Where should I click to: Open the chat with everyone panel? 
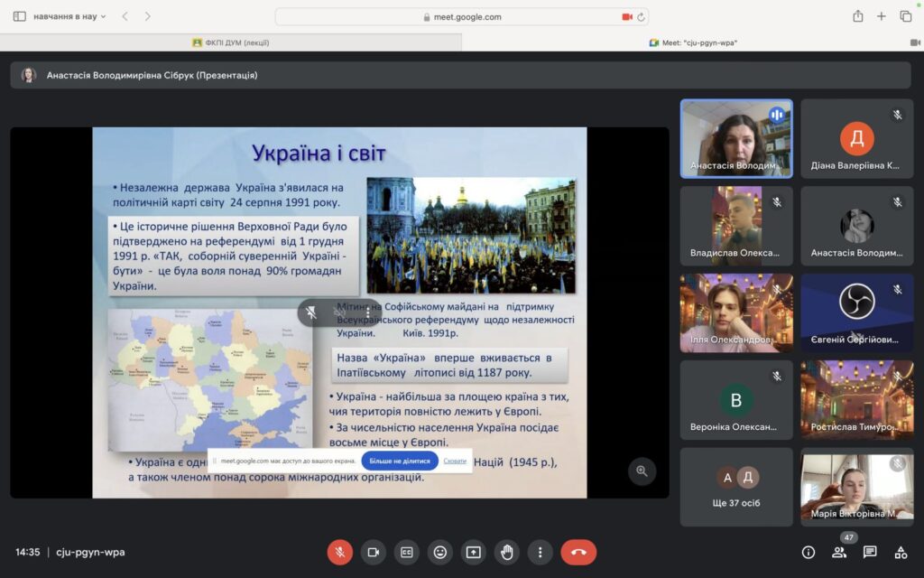coord(870,552)
